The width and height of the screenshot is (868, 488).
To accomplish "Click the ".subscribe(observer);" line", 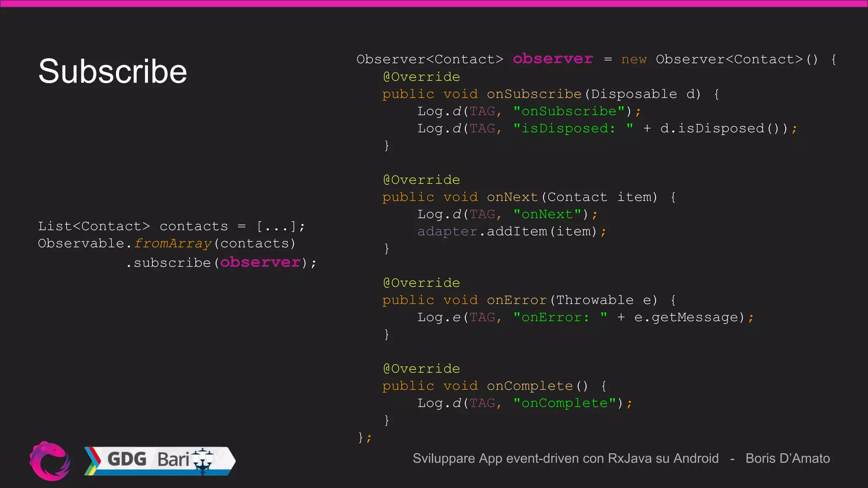I will 221,263.
